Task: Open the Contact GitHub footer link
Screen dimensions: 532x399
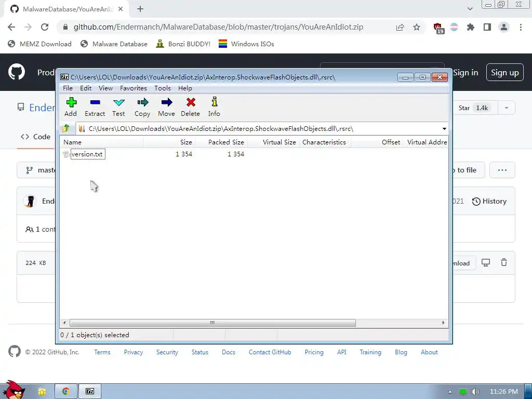Action: pyautogui.click(x=270, y=352)
